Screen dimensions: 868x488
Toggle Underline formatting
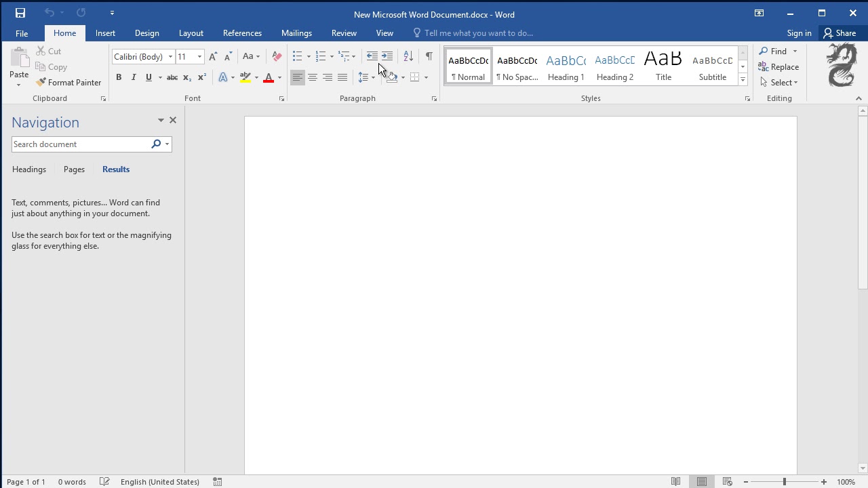pos(149,77)
